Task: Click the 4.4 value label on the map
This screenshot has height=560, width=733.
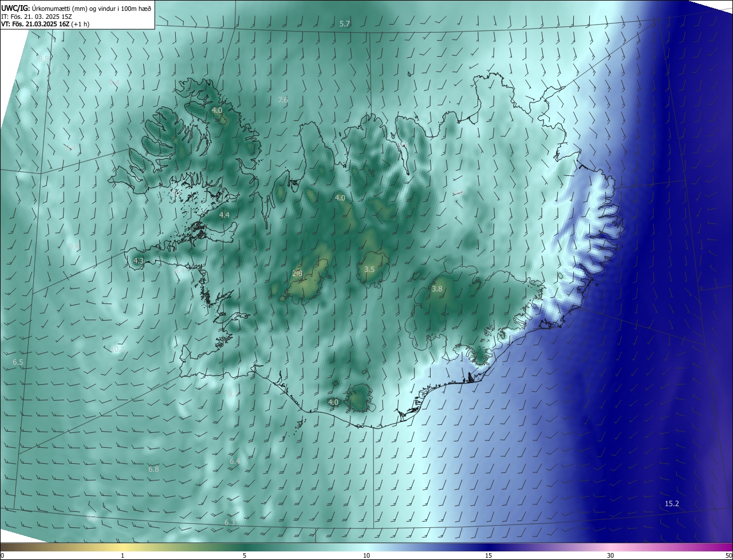Action: click(224, 215)
